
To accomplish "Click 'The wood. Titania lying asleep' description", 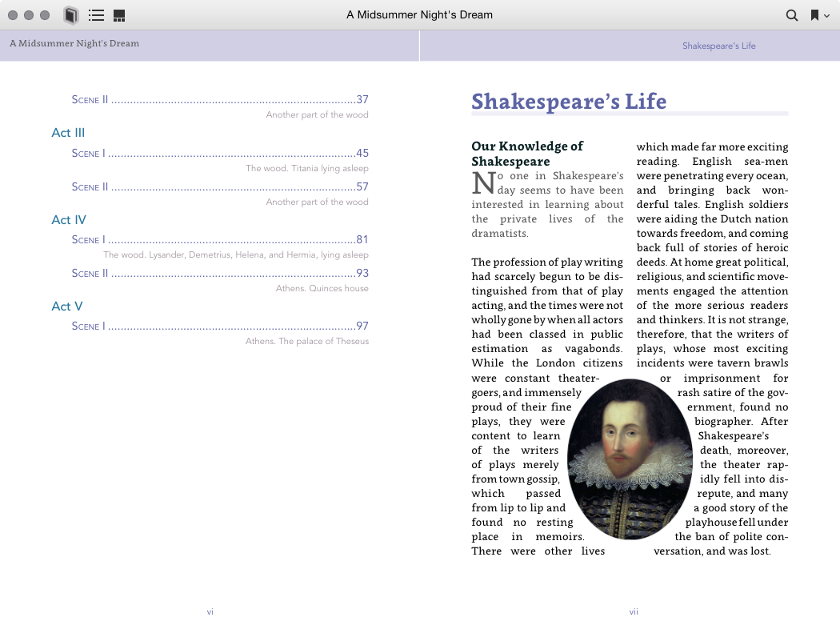I will click(307, 168).
